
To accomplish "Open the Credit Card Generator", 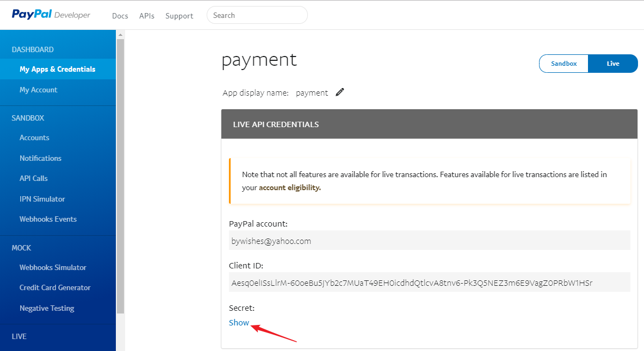I will [55, 287].
